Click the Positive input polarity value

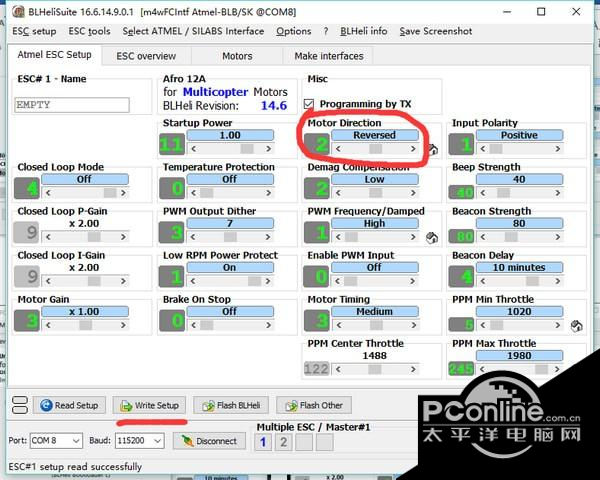519,135
